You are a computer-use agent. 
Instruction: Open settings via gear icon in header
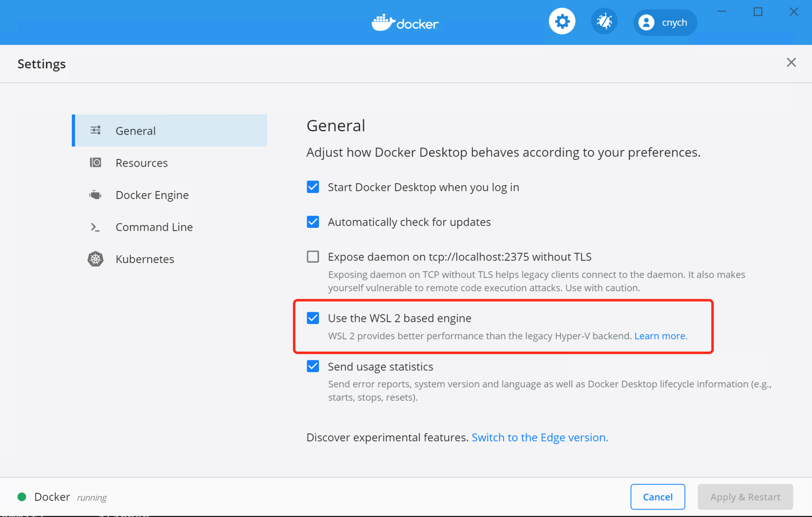562,22
